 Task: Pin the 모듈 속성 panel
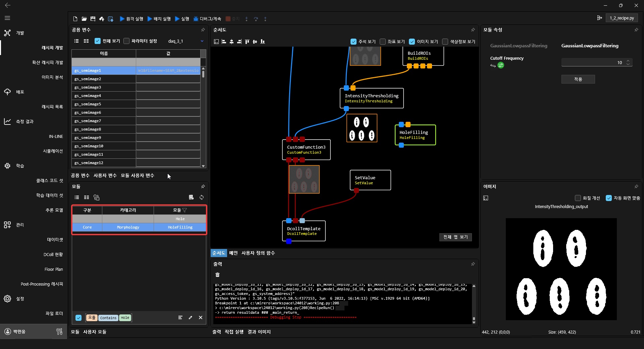click(x=636, y=30)
